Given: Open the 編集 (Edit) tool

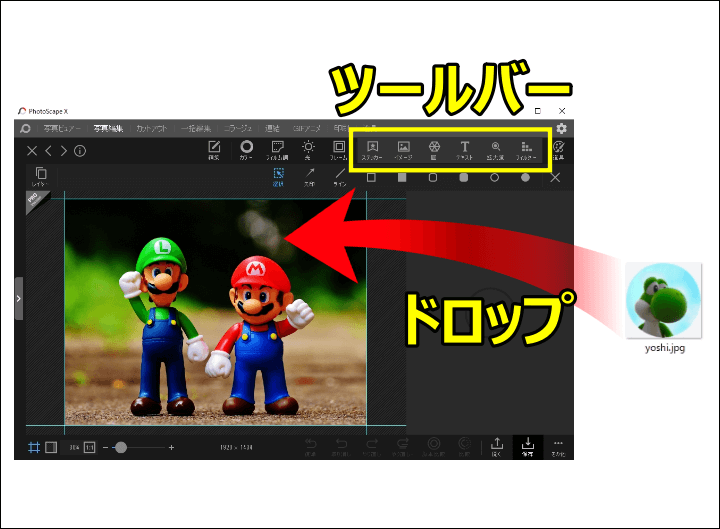Looking at the screenshot, I should [x=214, y=150].
